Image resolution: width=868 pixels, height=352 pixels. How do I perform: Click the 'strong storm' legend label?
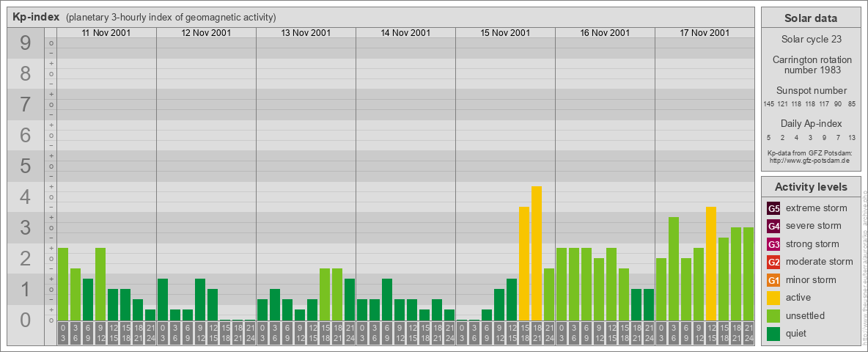(812, 244)
